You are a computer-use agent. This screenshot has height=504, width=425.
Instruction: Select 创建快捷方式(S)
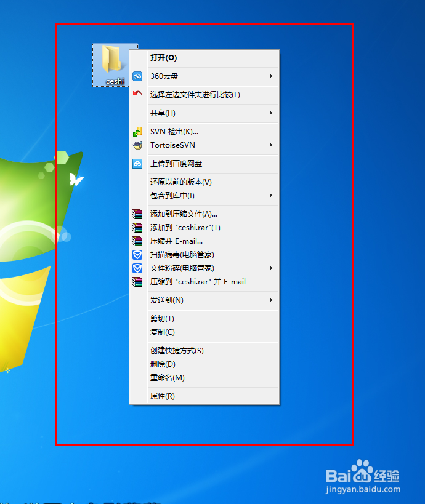click(204, 350)
